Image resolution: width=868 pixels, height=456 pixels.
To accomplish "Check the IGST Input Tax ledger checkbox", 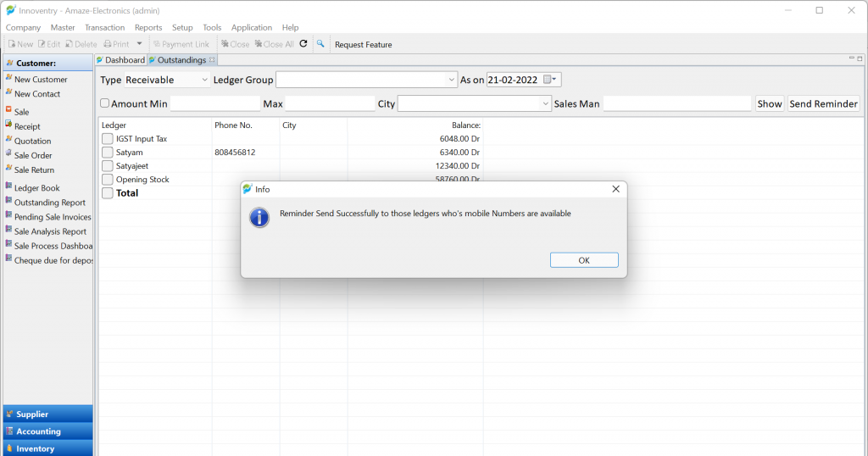I will [108, 139].
